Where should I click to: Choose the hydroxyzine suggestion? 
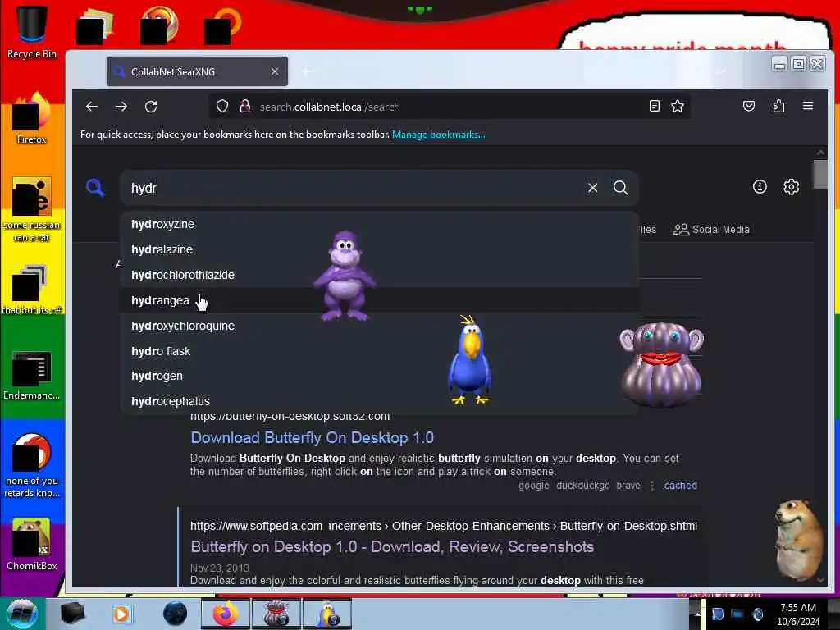pyautogui.click(x=379, y=224)
